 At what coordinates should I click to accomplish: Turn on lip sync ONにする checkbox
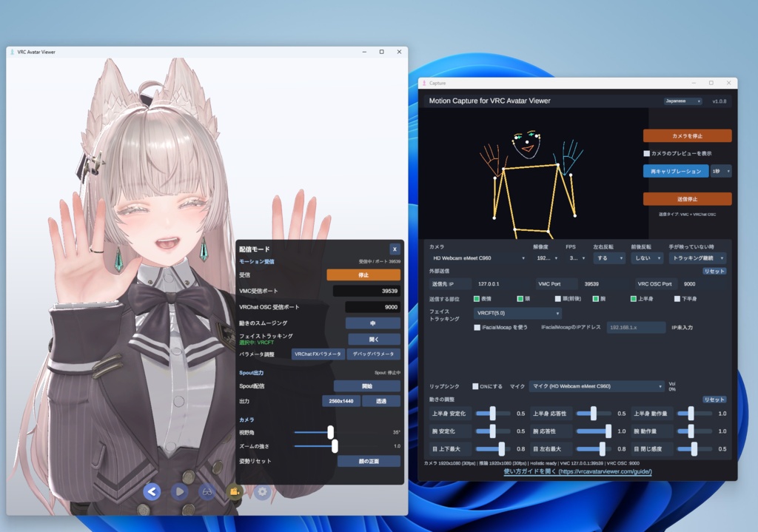[475, 386]
